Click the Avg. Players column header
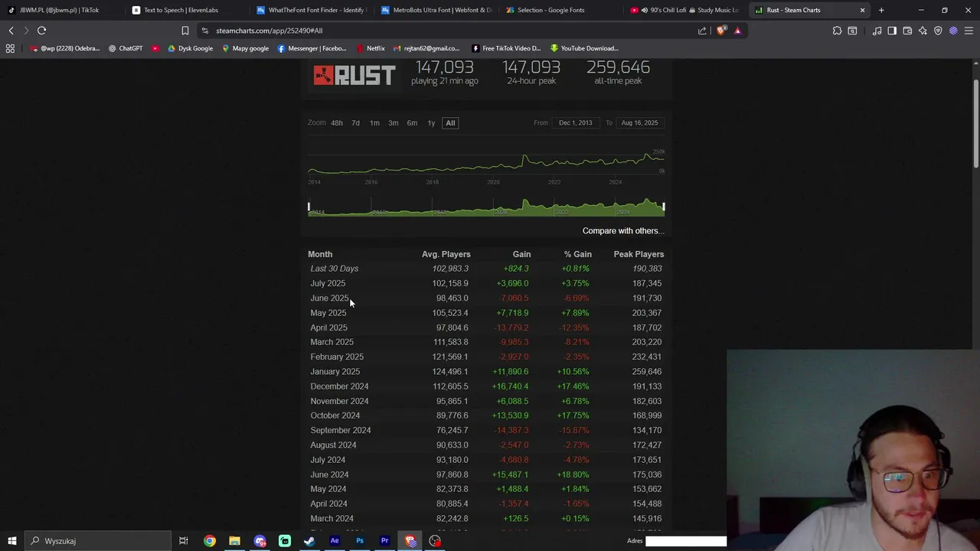This screenshot has width=980, height=551. coord(446,254)
